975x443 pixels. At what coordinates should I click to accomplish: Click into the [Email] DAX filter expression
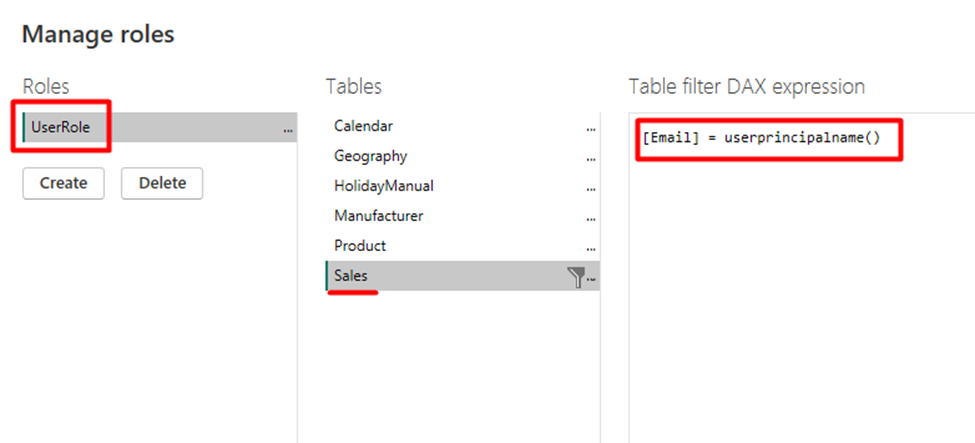coord(760,138)
